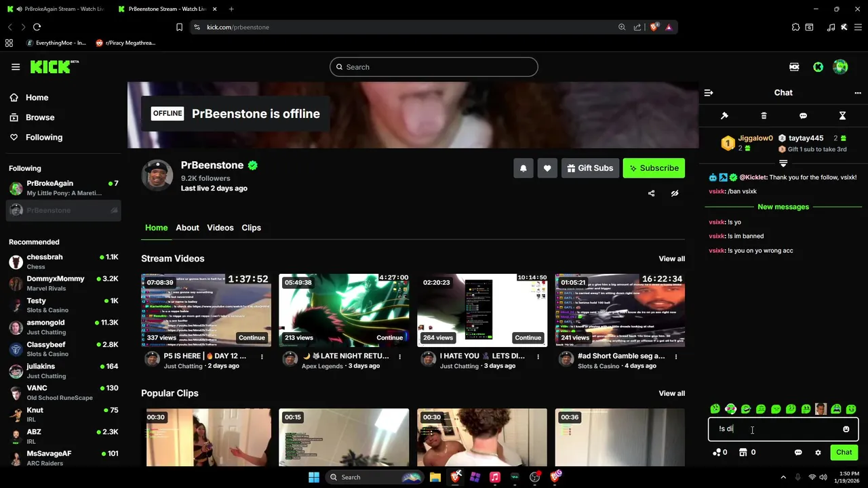Toggle the heart follow button
The image size is (868, 488).
click(547, 168)
